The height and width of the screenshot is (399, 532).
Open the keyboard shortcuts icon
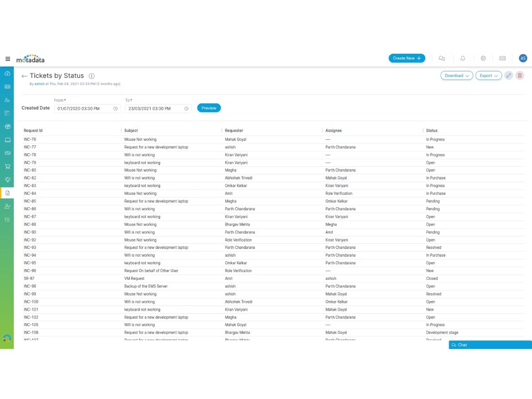coord(502,58)
